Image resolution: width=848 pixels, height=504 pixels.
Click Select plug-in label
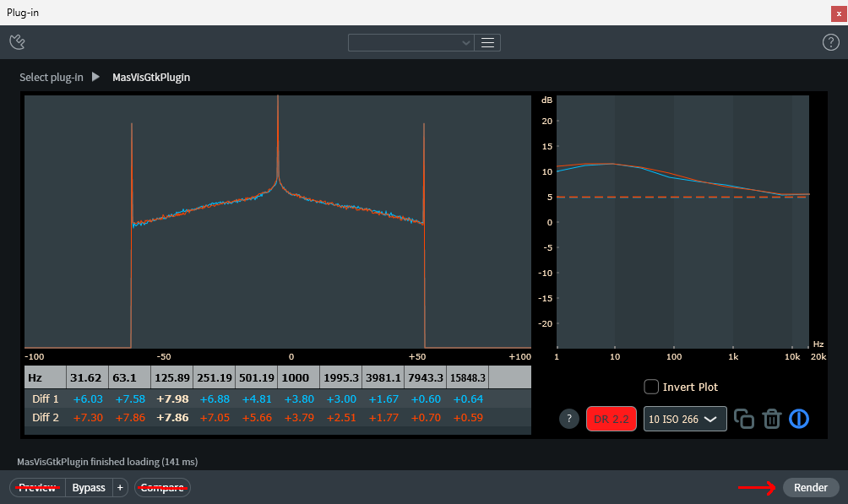(52, 78)
